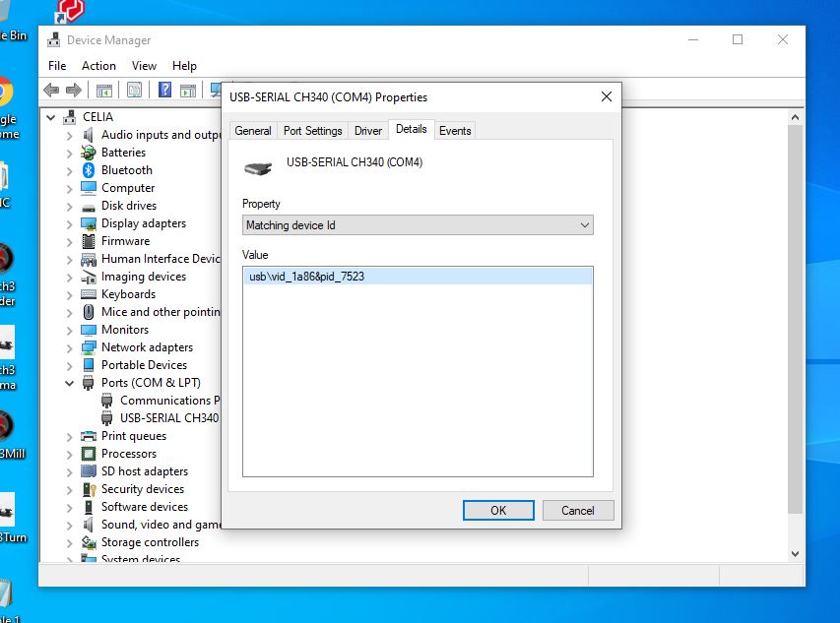The height and width of the screenshot is (623, 840).
Task: Click the action pane toolbar icon
Action: tap(188, 90)
